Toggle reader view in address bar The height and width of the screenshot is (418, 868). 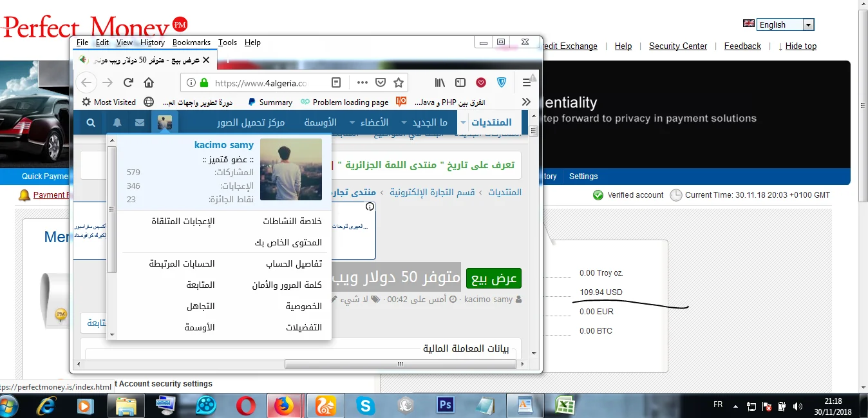pyautogui.click(x=335, y=82)
